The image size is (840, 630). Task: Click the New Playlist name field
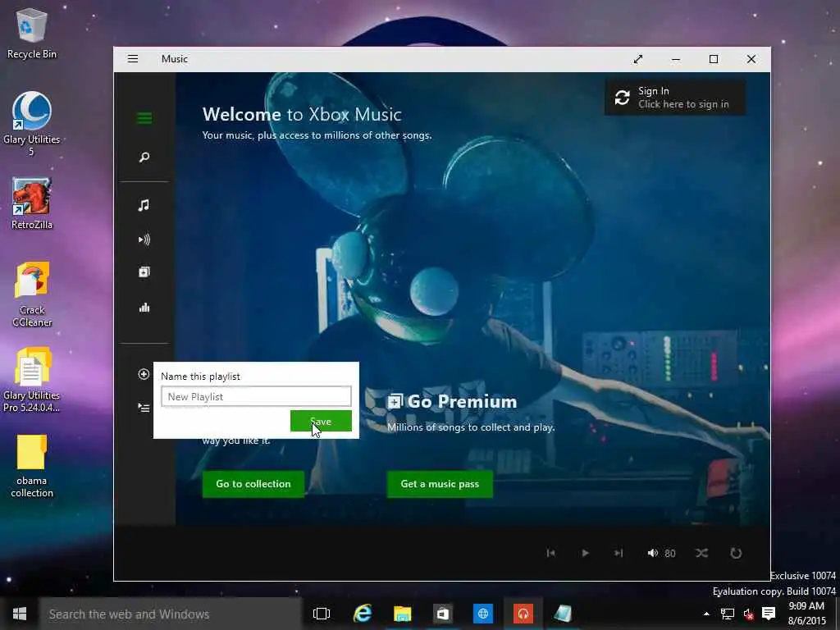pyautogui.click(x=256, y=396)
